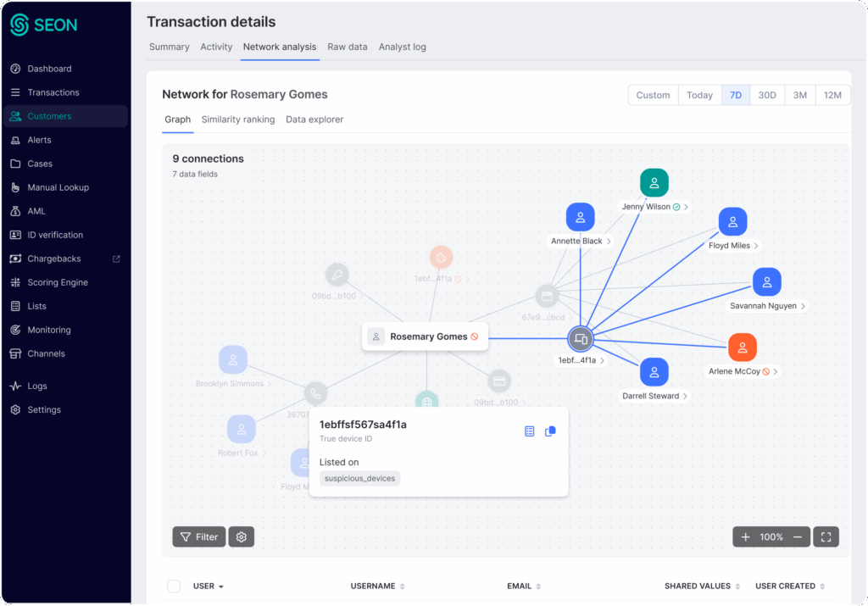Switch to the Raw data tab

(x=348, y=47)
